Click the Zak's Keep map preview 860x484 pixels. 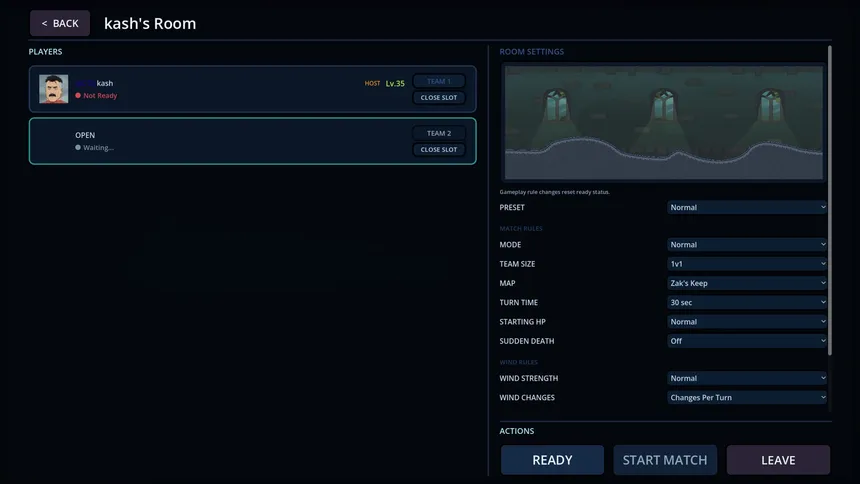[664, 122]
